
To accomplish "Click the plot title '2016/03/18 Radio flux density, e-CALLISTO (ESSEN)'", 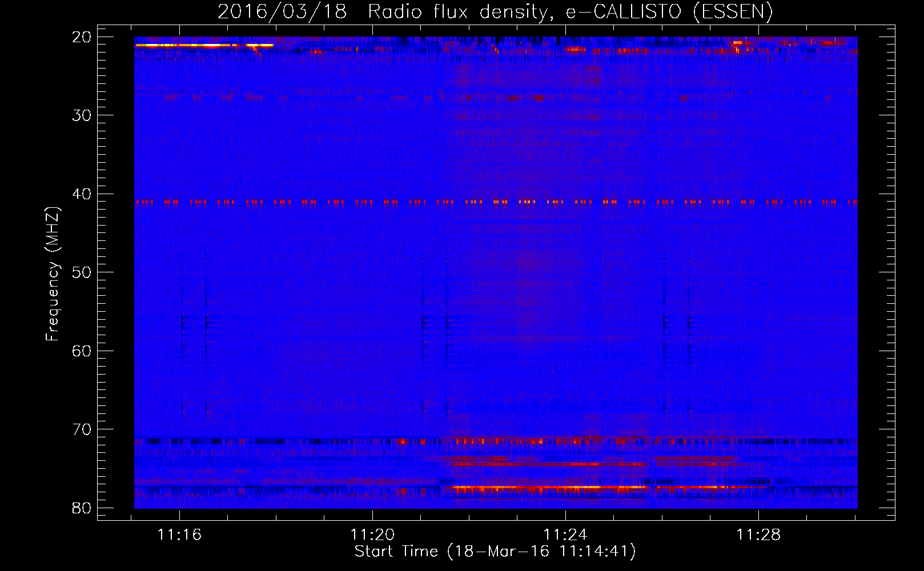I will (495, 11).
